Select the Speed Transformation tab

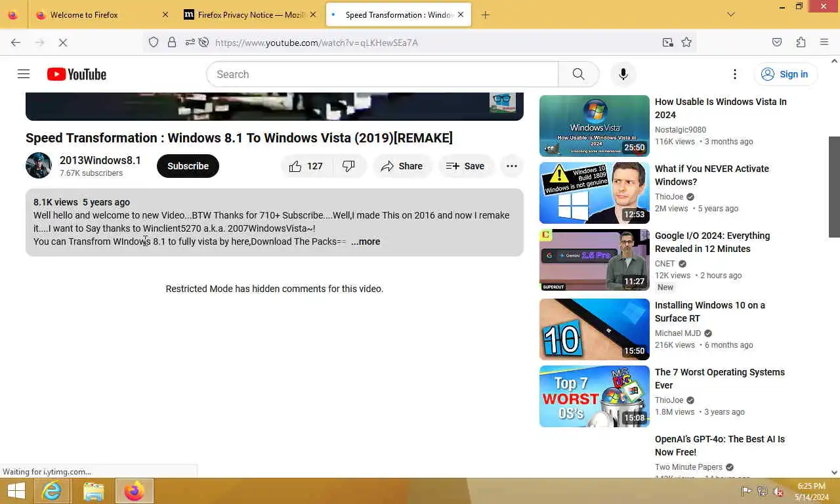398,14
